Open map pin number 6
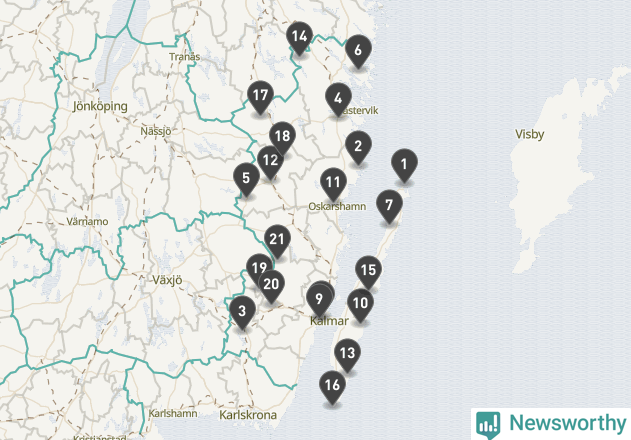The height and width of the screenshot is (440, 631). click(357, 49)
